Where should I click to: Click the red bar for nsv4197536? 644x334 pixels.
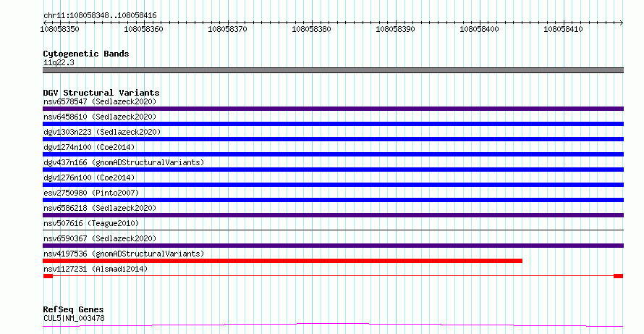click(283, 261)
